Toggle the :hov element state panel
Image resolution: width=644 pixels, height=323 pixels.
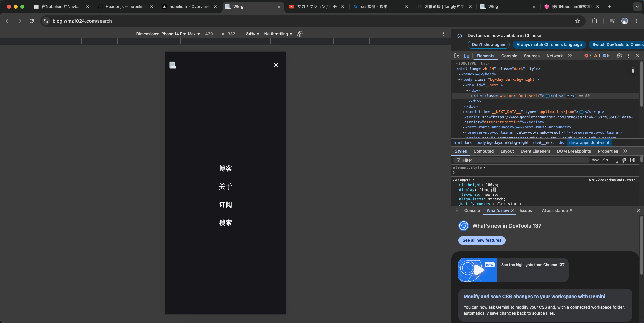click(x=595, y=160)
